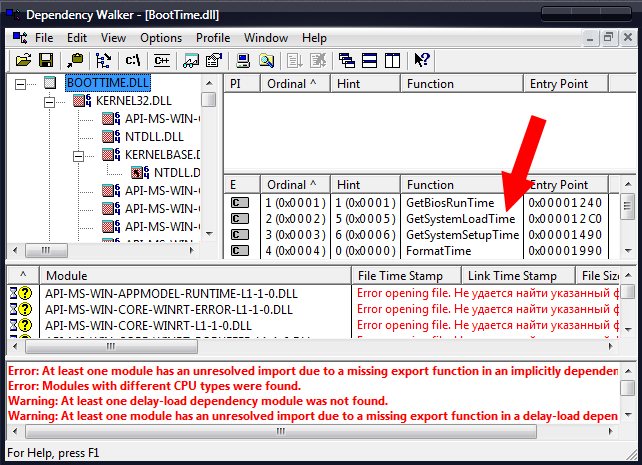Toggle the Full Paths c:\ icon
Image resolution: width=642 pixels, height=465 pixels.
point(133,61)
